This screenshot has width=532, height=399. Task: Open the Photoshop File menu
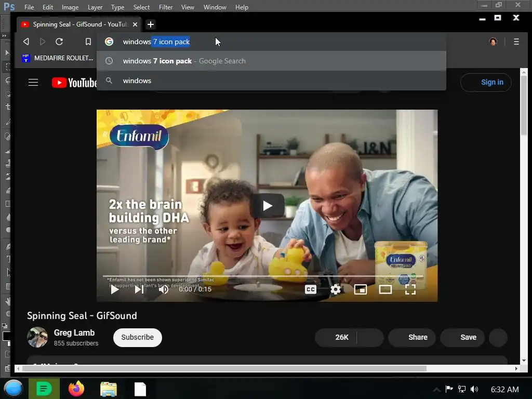(29, 7)
